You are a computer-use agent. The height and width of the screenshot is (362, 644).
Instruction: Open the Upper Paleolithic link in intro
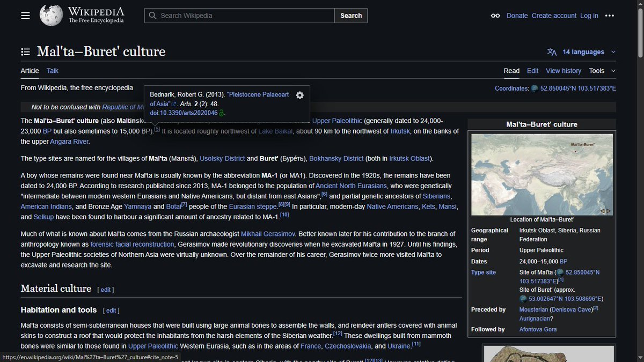337,121
